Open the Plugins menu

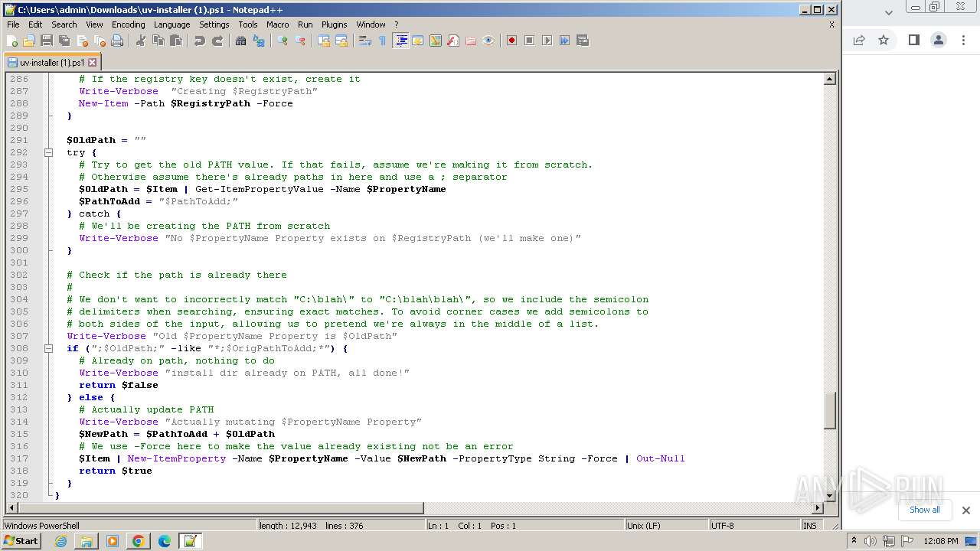[x=334, y=24]
